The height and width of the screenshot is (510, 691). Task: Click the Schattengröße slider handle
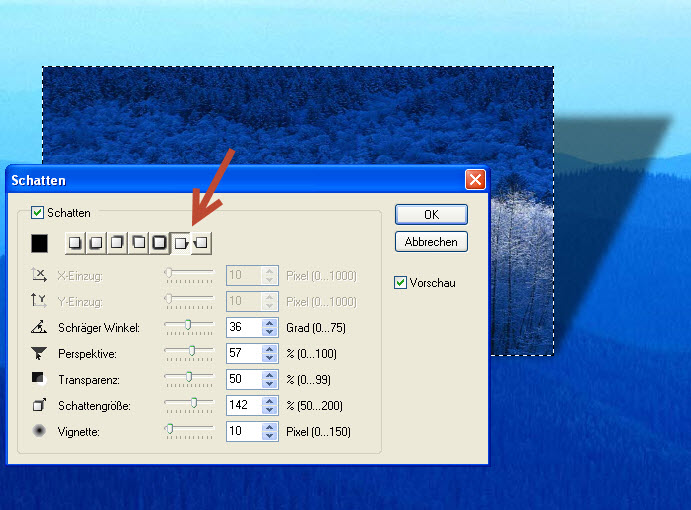point(194,402)
